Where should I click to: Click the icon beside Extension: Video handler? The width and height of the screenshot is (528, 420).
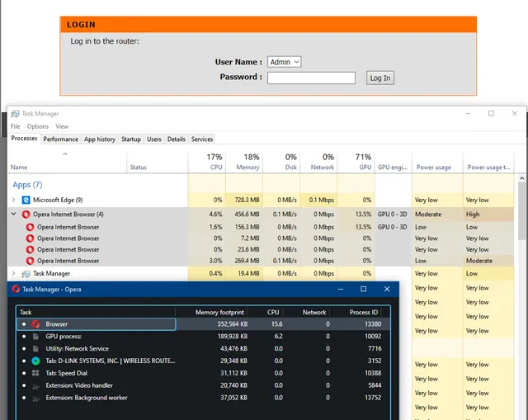tap(35, 386)
